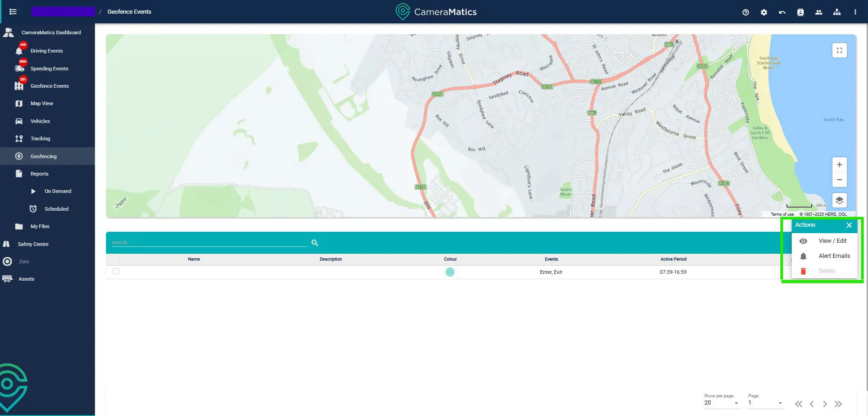Open settings gear in top bar

(x=764, y=12)
